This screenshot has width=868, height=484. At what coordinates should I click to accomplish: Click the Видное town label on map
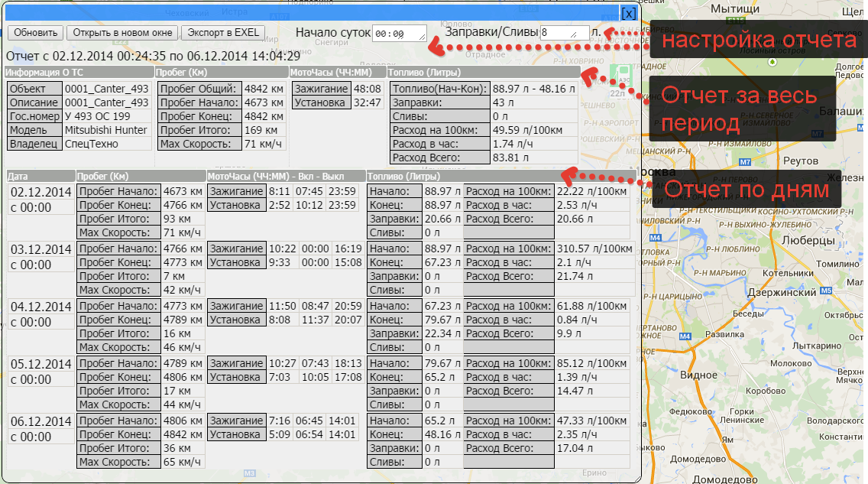pos(698,375)
